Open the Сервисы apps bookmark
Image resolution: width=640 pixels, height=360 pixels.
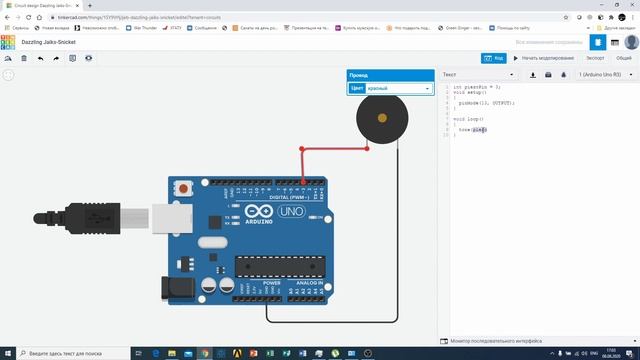[17, 28]
